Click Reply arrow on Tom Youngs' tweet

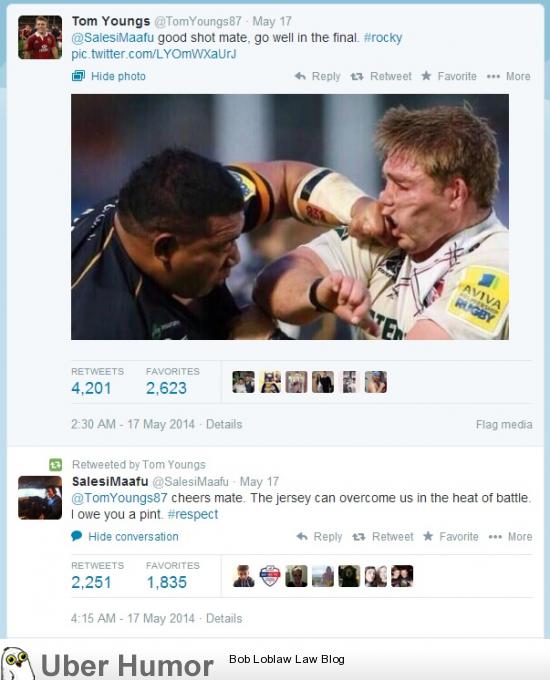[x=318, y=76]
